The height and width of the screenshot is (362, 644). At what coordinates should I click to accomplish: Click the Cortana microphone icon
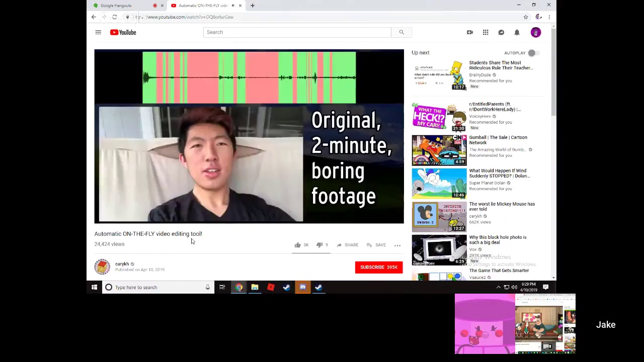[x=207, y=287]
